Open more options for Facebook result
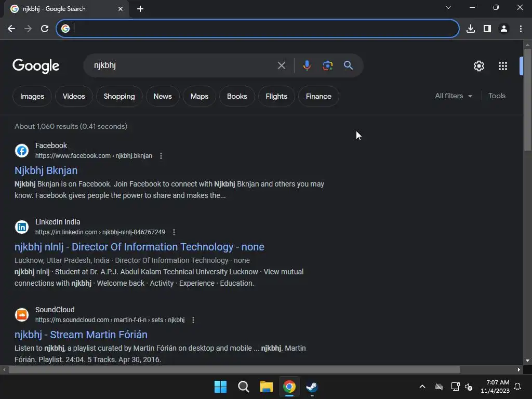The image size is (532, 399). (x=161, y=156)
